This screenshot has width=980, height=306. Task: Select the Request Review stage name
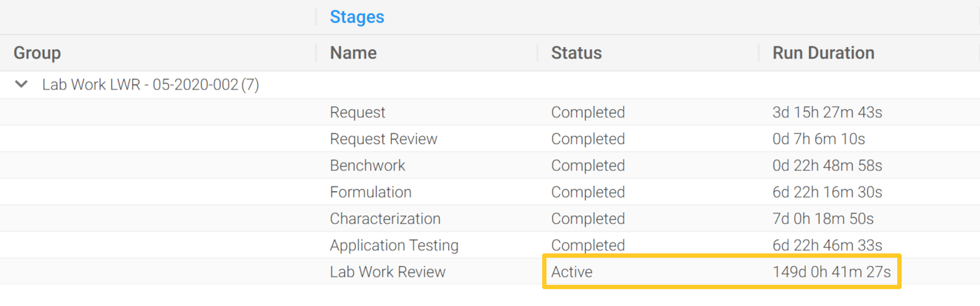(x=383, y=139)
